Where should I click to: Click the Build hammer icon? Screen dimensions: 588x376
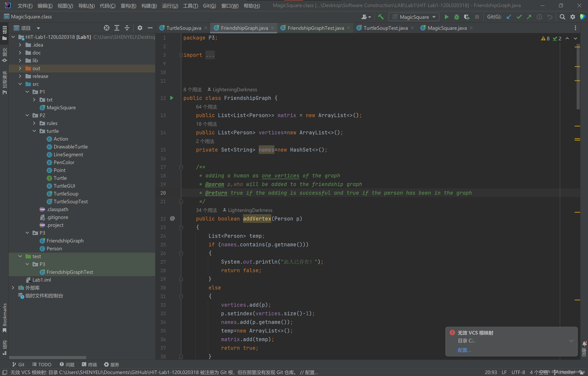381,17
